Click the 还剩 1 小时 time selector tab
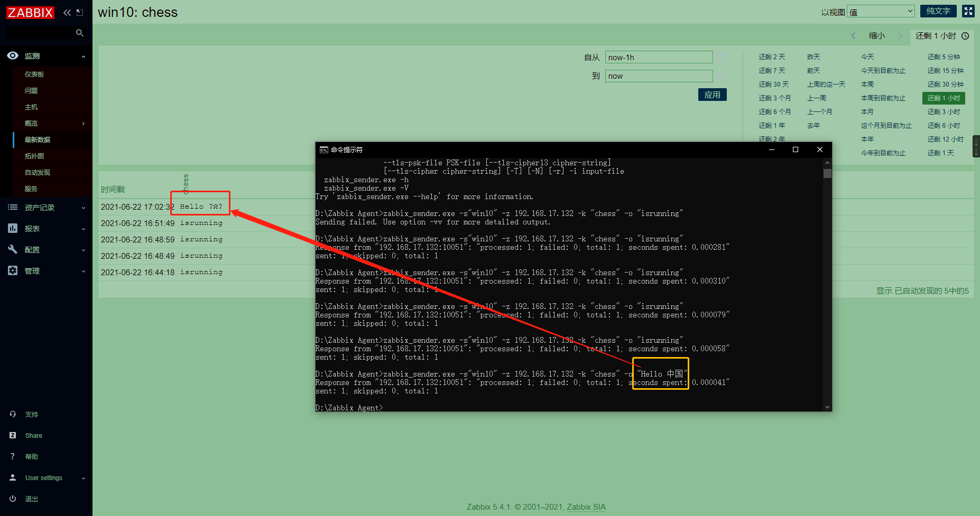Screen dimensions: 980x516 pos(942,36)
